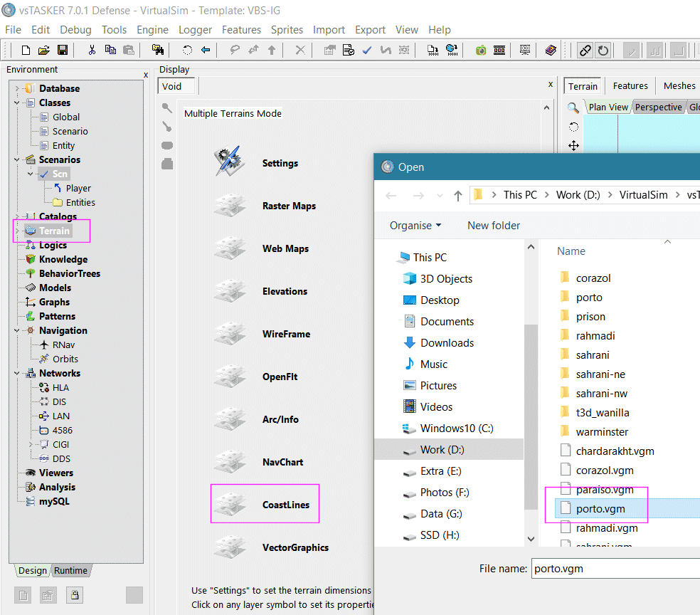Open the Organise dropdown menu
This screenshot has height=615, width=700.
coord(415,226)
